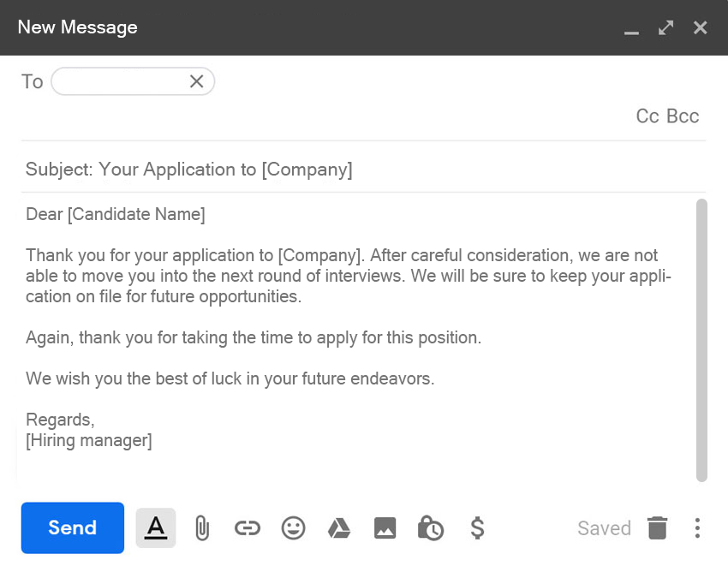The height and width of the screenshot is (572, 728).
Task: Open the emoji picker
Action: point(293,528)
